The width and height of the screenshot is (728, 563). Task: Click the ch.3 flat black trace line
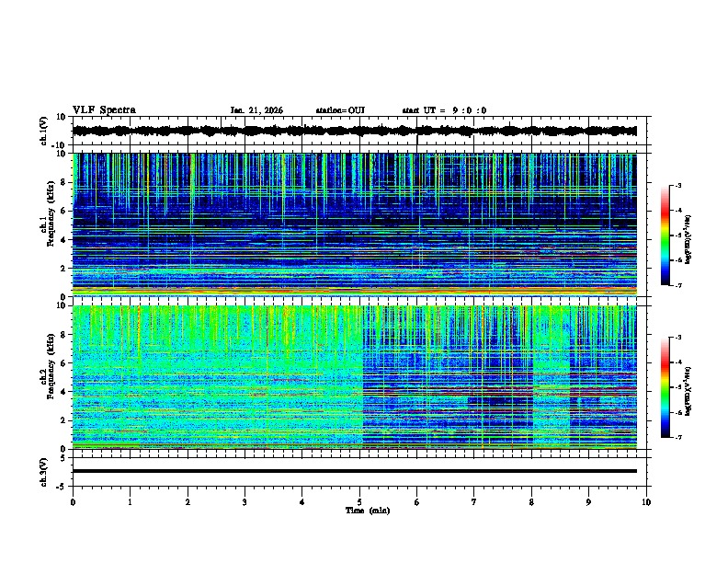coord(355,471)
